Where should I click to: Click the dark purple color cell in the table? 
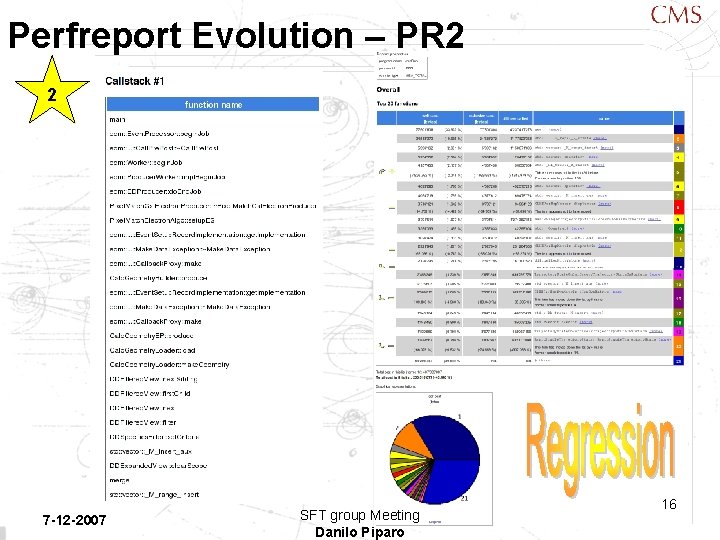[x=679, y=298]
